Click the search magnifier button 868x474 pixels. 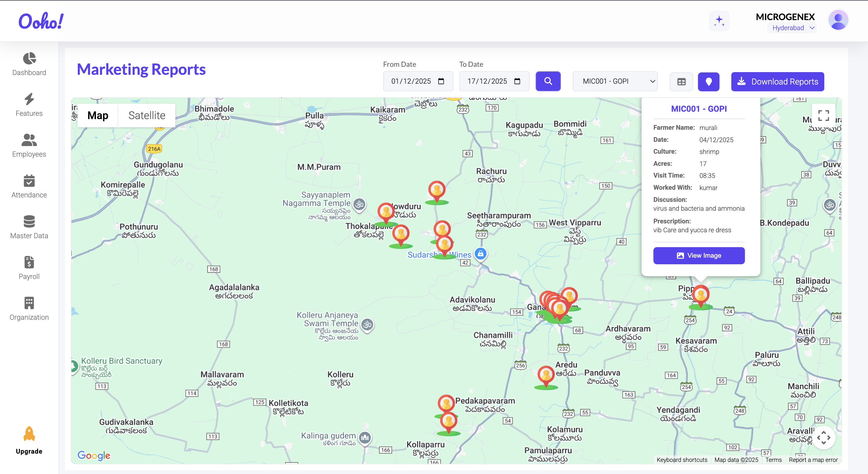point(548,81)
